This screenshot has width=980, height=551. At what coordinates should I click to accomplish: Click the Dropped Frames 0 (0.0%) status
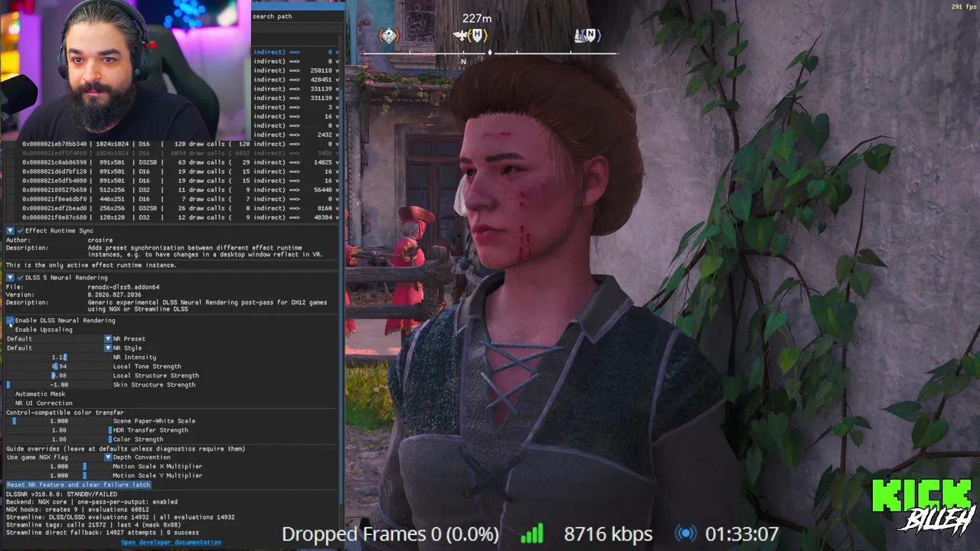390,533
